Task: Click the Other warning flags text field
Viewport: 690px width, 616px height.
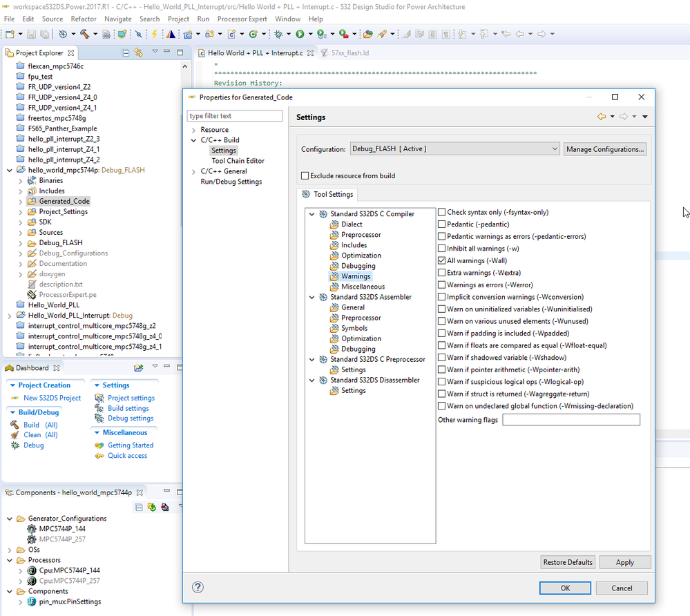Action: pos(571,420)
